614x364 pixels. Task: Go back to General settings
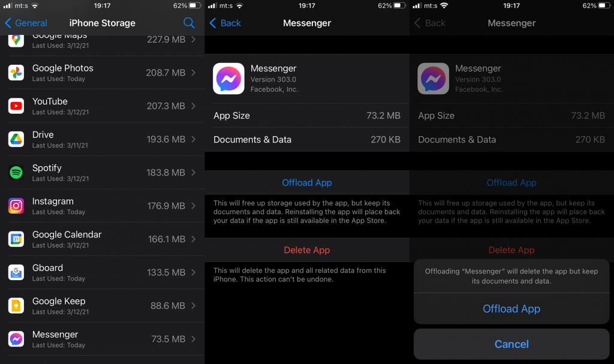pyautogui.click(x=26, y=23)
